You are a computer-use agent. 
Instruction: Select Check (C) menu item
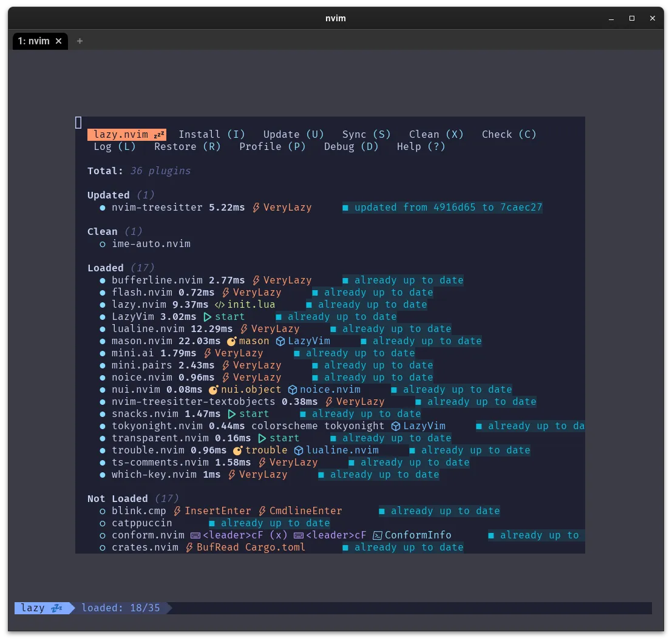pyautogui.click(x=509, y=135)
